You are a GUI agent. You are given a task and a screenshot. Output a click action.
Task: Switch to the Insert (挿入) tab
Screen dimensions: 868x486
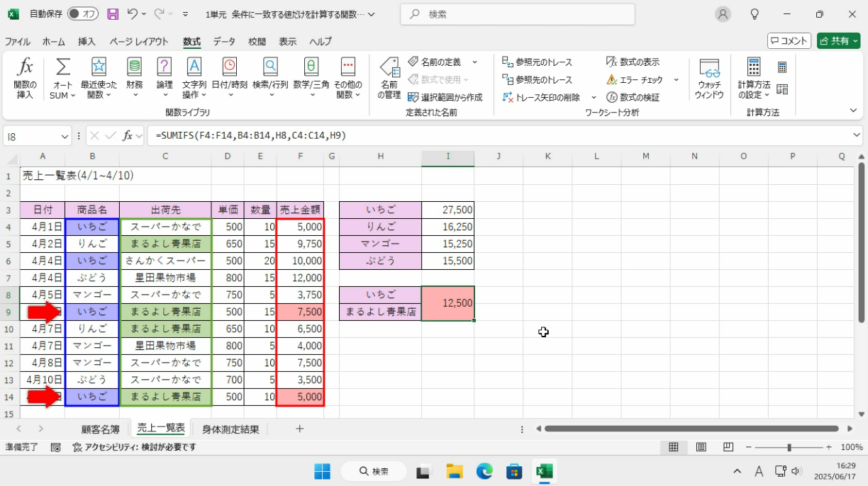point(87,41)
